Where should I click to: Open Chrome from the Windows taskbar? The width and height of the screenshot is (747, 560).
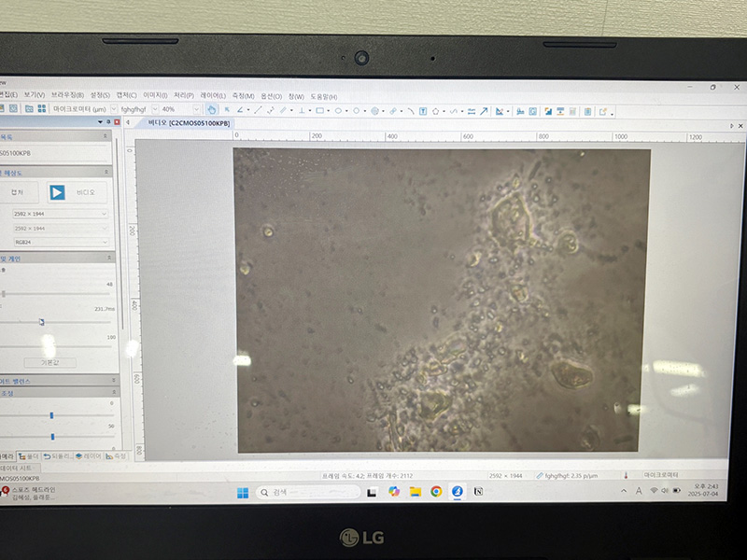[436, 492]
